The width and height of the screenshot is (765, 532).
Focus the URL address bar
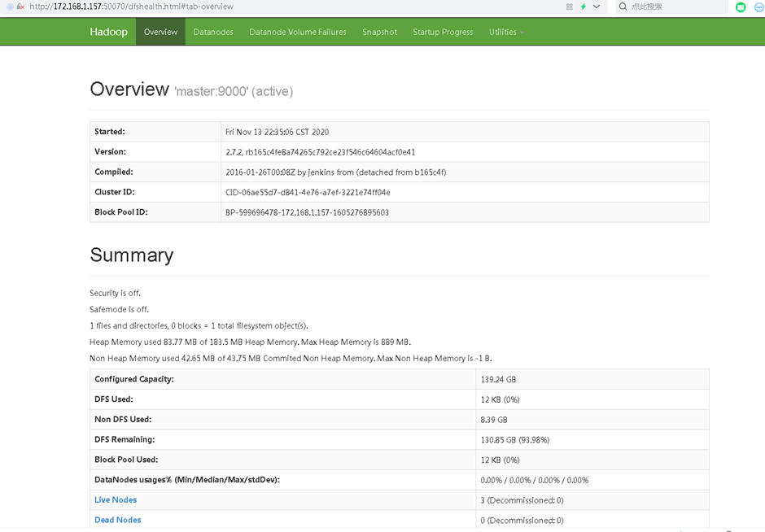(x=293, y=7)
